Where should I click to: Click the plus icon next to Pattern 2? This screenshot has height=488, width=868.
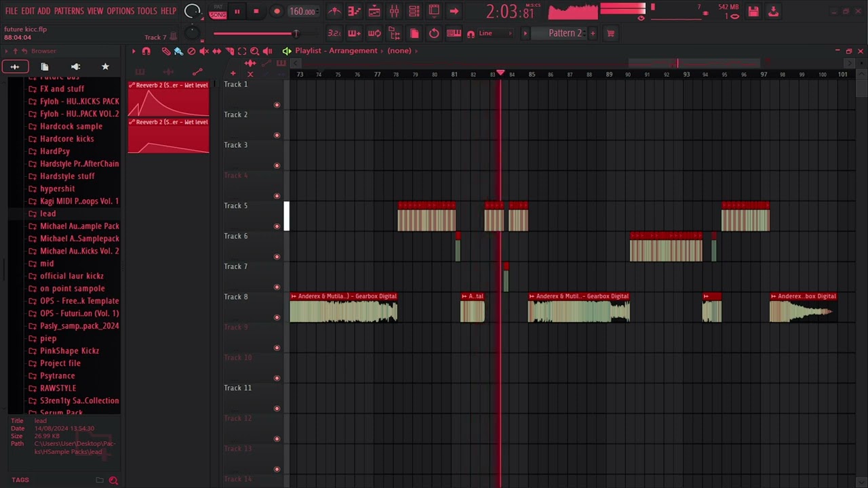click(x=593, y=33)
